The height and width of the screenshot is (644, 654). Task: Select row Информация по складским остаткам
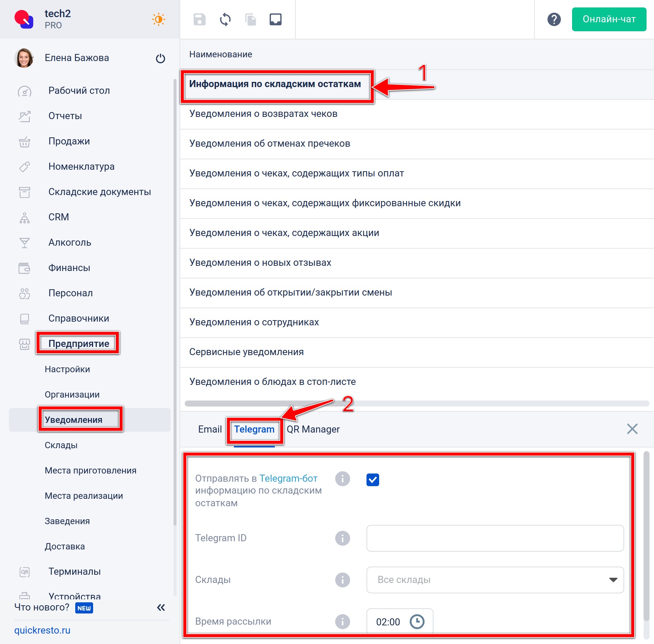[x=417, y=85]
